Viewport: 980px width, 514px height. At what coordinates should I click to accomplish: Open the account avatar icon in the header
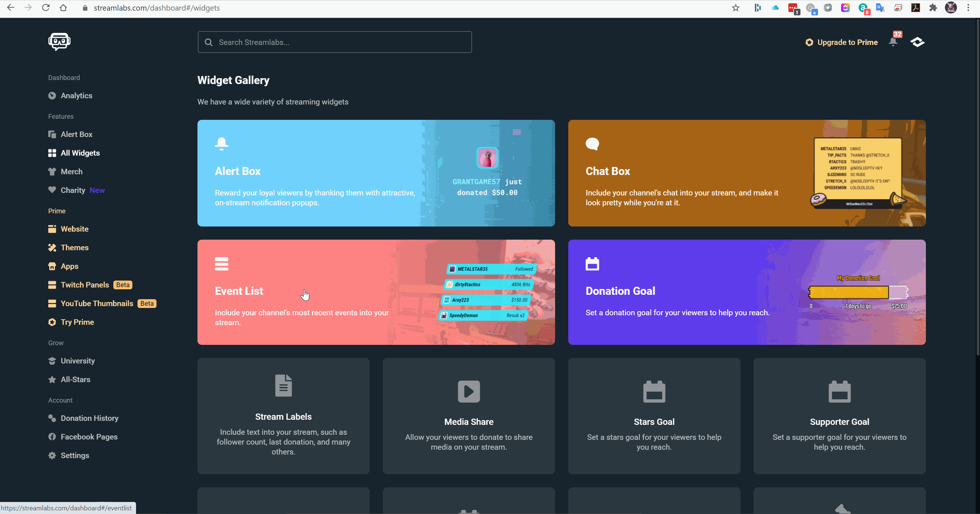[x=917, y=42]
